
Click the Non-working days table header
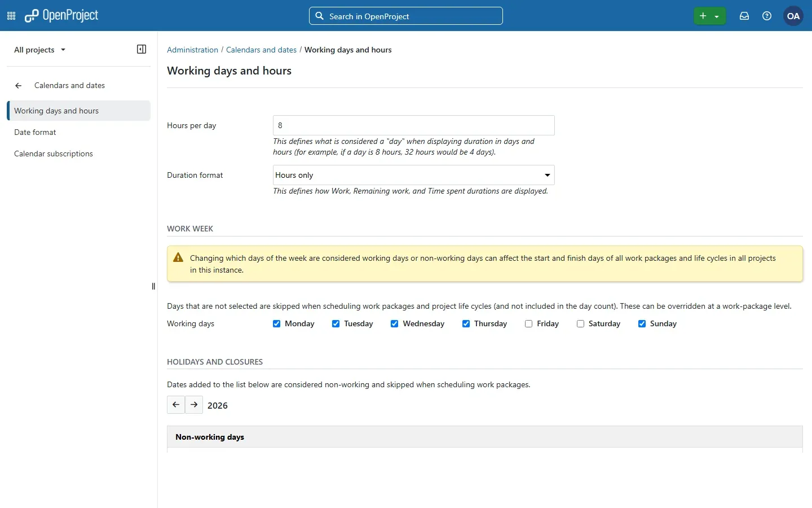point(485,437)
